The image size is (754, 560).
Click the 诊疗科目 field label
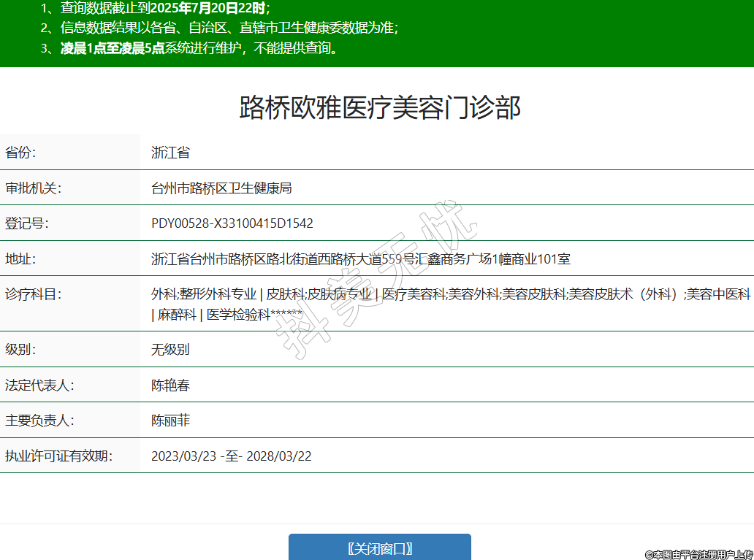[x=33, y=294]
